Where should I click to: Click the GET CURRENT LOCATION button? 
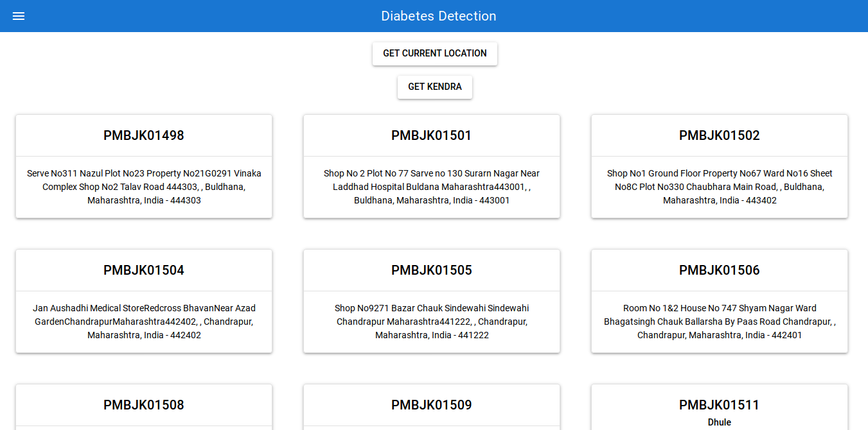(x=435, y=53)
